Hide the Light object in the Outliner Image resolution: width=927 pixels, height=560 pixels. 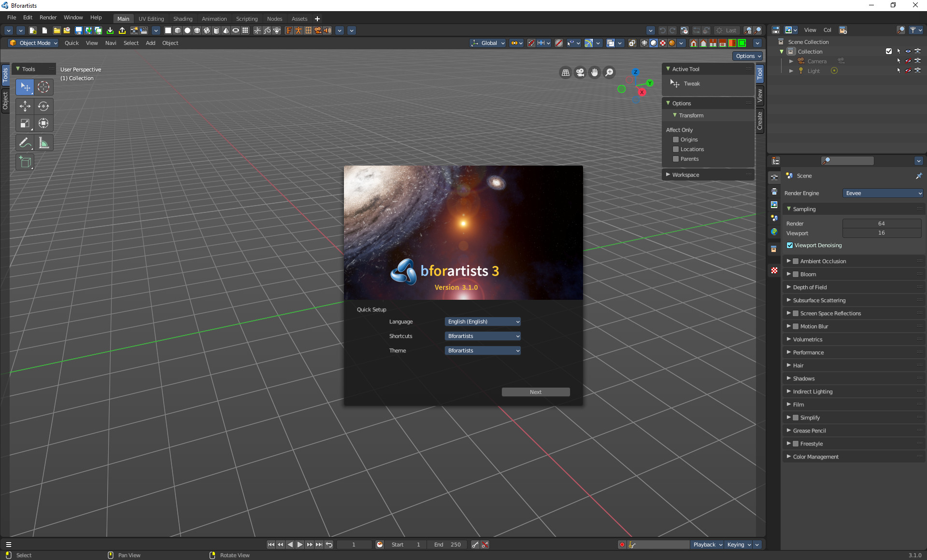pos(908,70)
